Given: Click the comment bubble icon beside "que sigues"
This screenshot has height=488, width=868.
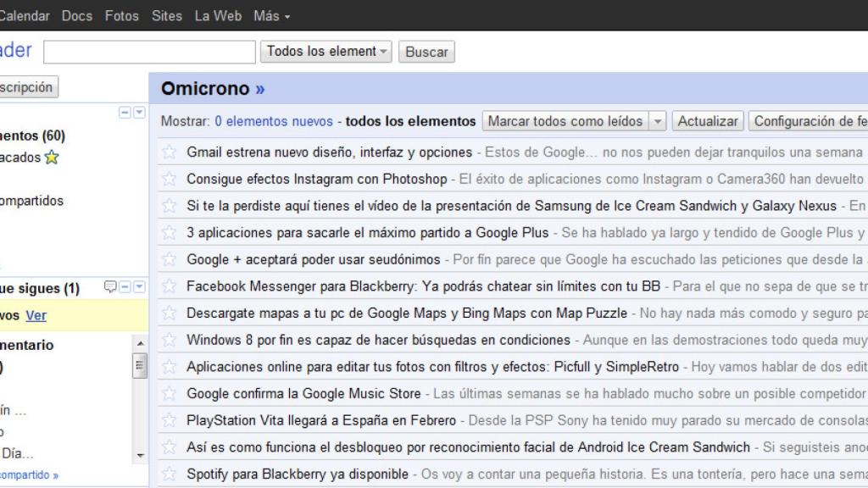Looking at the screenshot, I should click(x=109, y=288).
